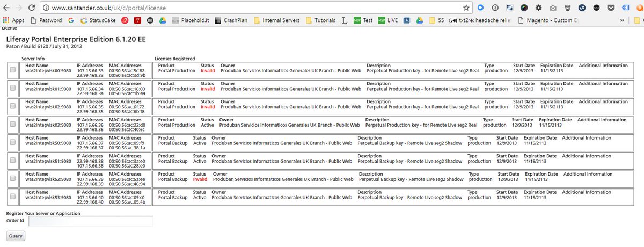Click the Query button

tap(16, 236)
